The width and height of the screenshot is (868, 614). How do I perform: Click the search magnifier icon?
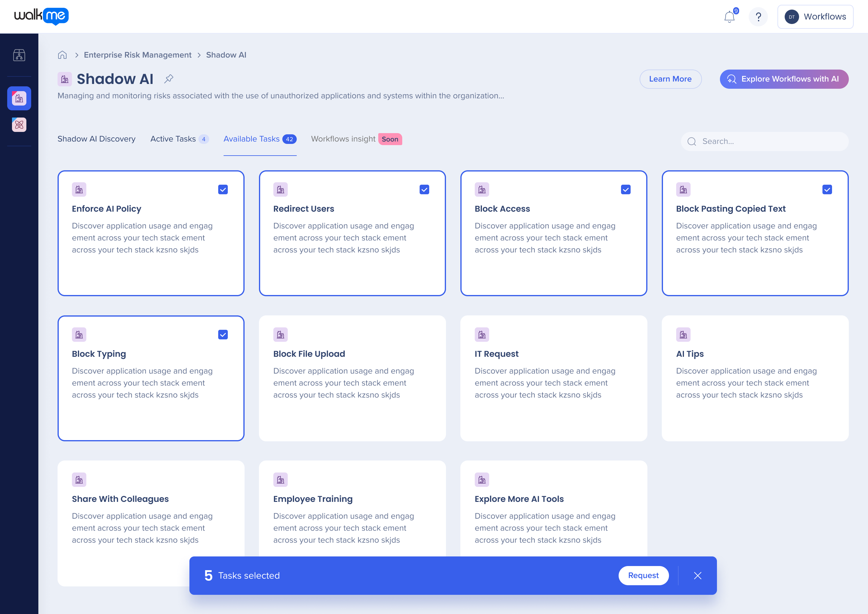pos(692,142)
